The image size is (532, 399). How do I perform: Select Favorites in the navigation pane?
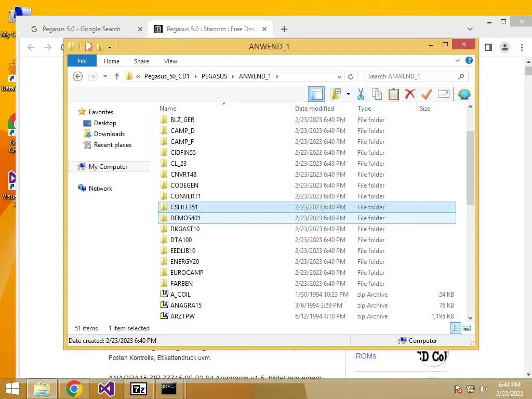click(101, 112)
